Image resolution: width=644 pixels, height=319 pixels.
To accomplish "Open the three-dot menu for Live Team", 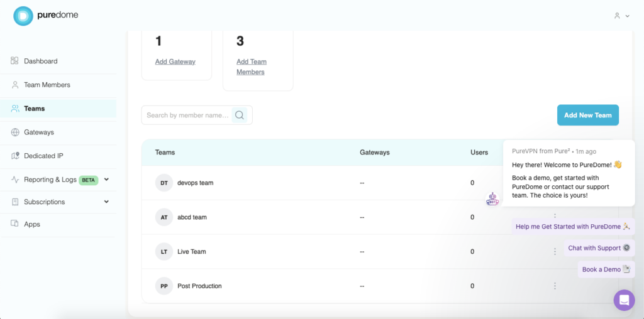I will tap(555, 252).
